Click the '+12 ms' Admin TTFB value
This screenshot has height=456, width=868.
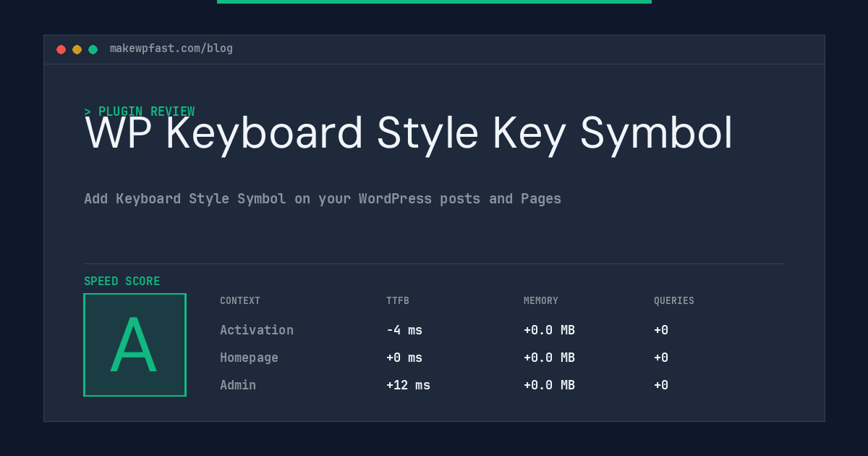tap(408, 385)
